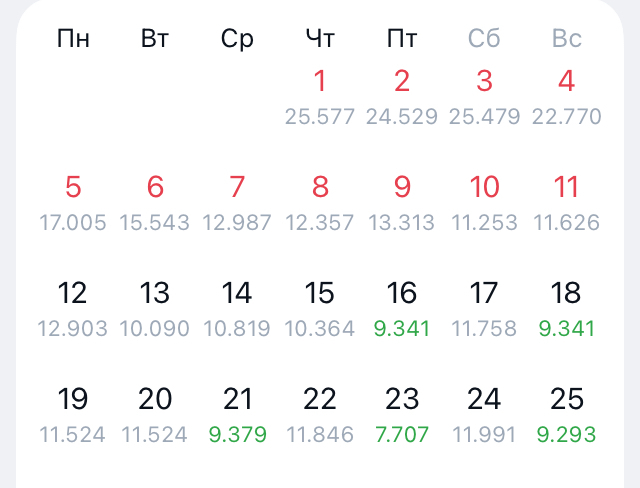Select date 16 with green price 9.341
Viewport: 640px width, 488px height.
402,307
